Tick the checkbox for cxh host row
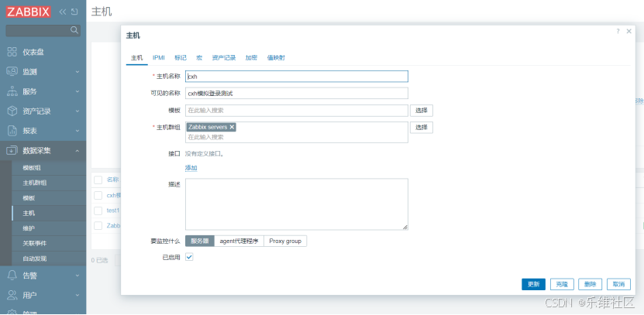The width and height of the screenshot is (644, 315). 98,195
